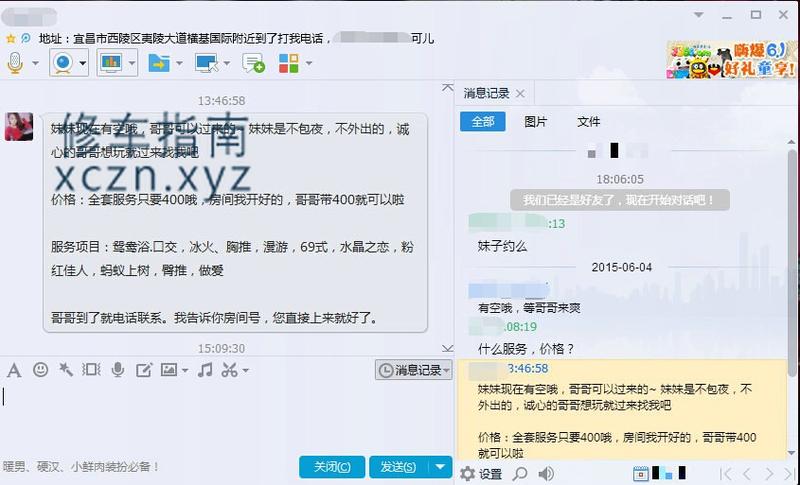Click the remote desktop icon

[206, 63]
